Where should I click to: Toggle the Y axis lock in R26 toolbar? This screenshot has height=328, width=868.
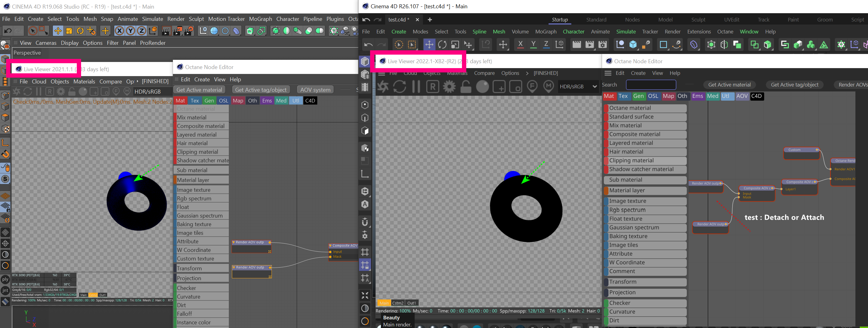point(533,44)
